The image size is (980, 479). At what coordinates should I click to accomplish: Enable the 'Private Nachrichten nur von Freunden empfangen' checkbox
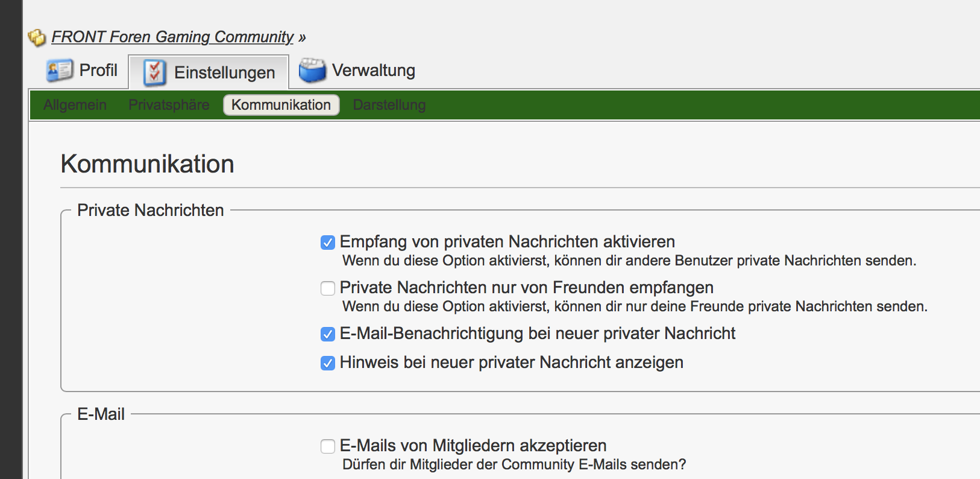328,288
